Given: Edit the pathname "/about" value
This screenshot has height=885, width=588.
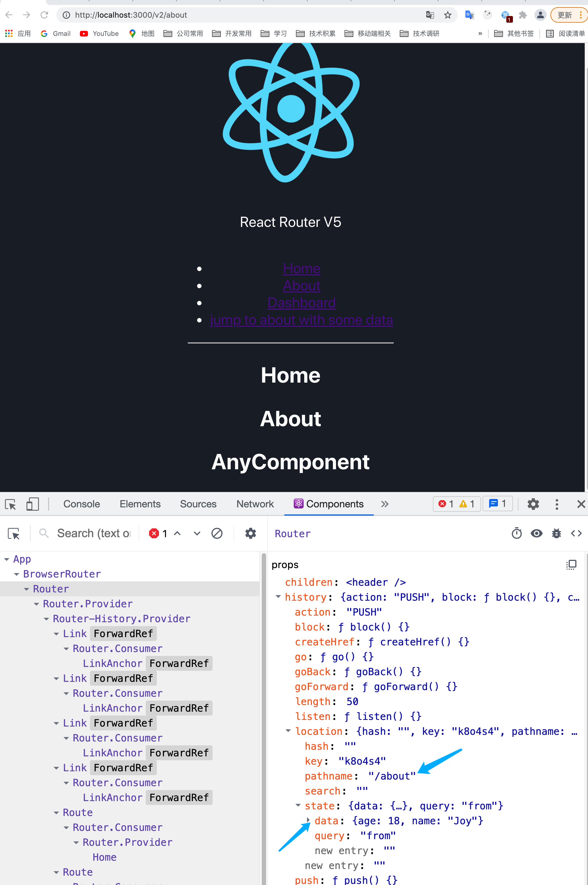Looking at the screenshot, I should pos(392,776).
